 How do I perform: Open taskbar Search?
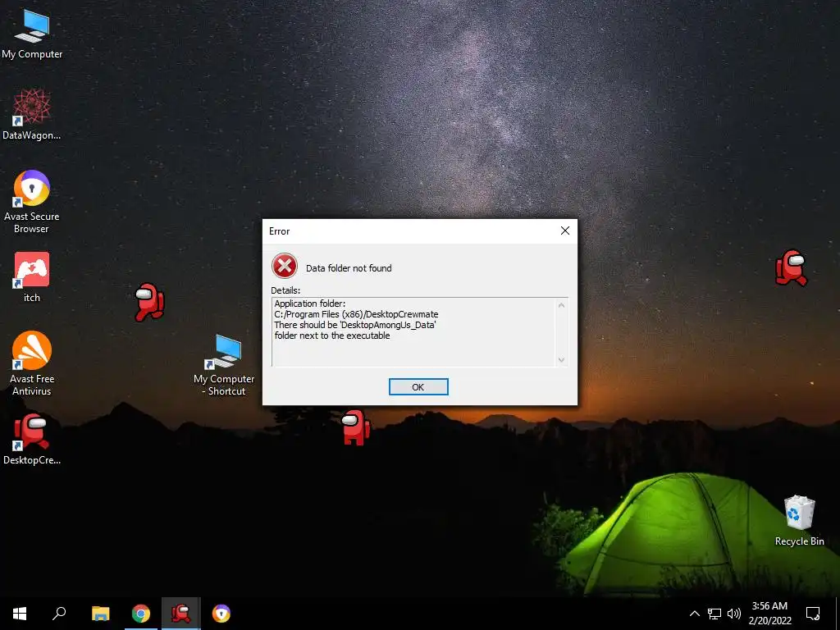(59, 614)
